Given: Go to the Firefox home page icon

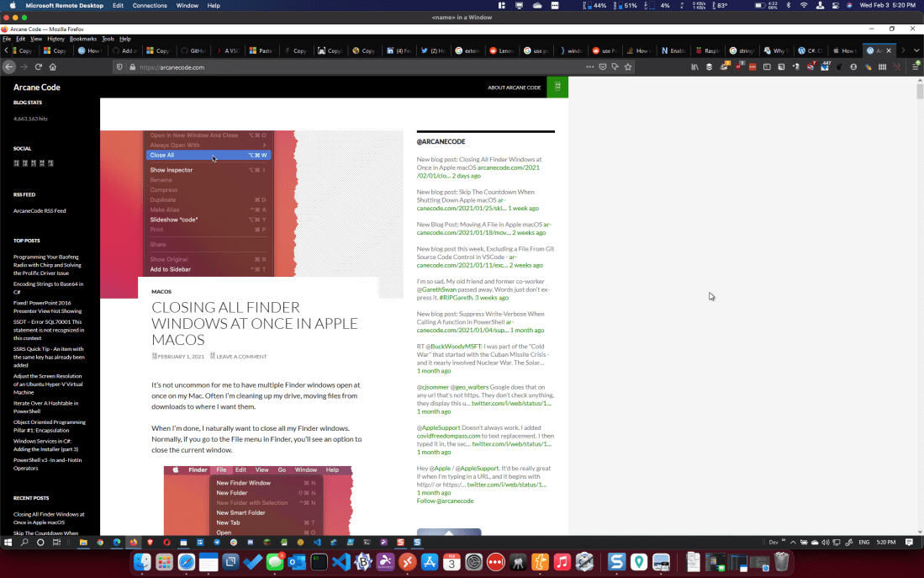Looking at the screenshot, I should coord(53,66).
